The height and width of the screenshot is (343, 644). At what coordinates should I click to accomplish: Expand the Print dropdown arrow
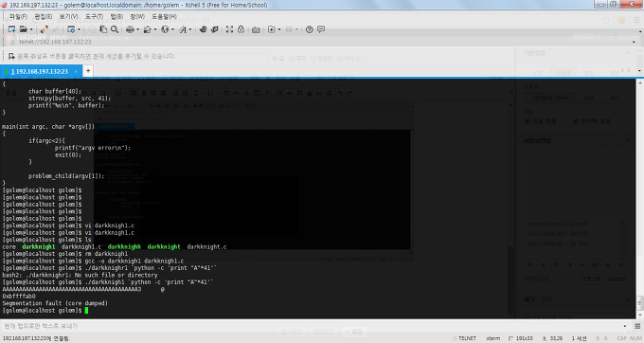pos(137,29)
